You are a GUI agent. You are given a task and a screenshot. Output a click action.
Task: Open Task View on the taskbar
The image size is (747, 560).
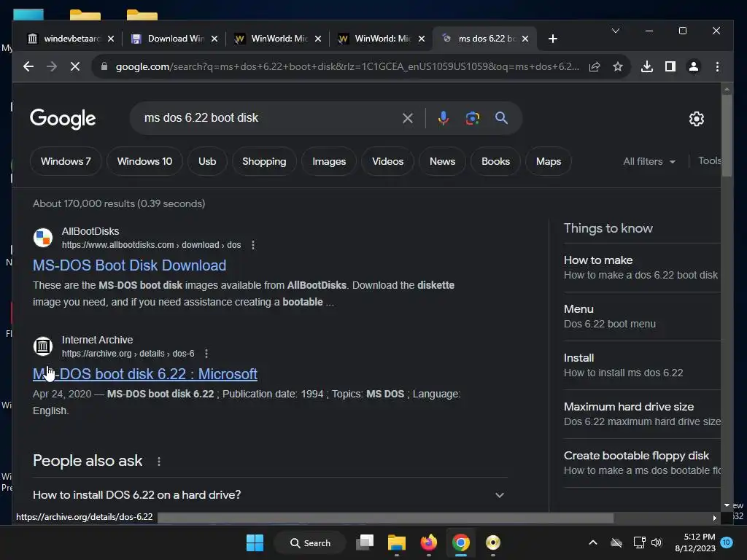365,542
